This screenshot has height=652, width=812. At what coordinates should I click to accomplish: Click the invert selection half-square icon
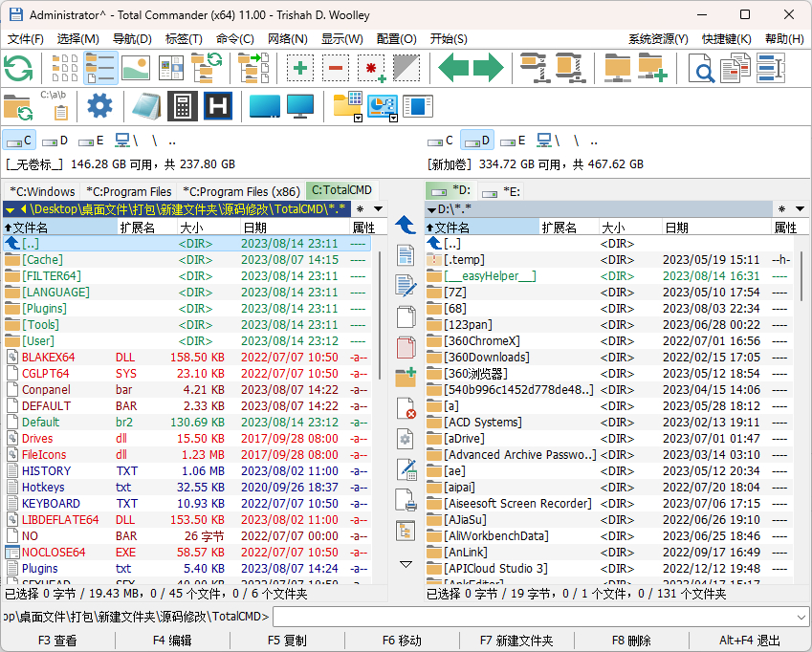coord(406,68)
